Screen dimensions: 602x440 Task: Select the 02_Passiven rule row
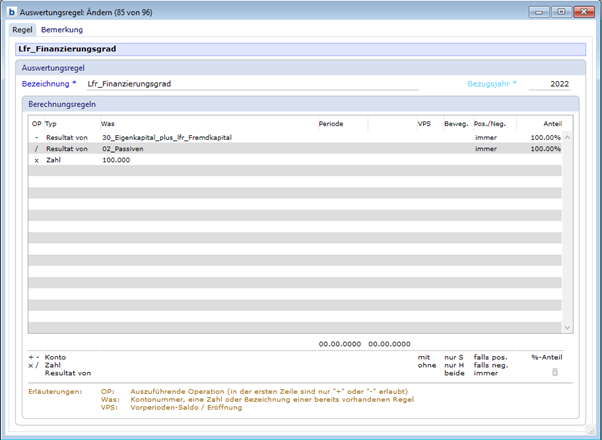(x=130, y=148)
